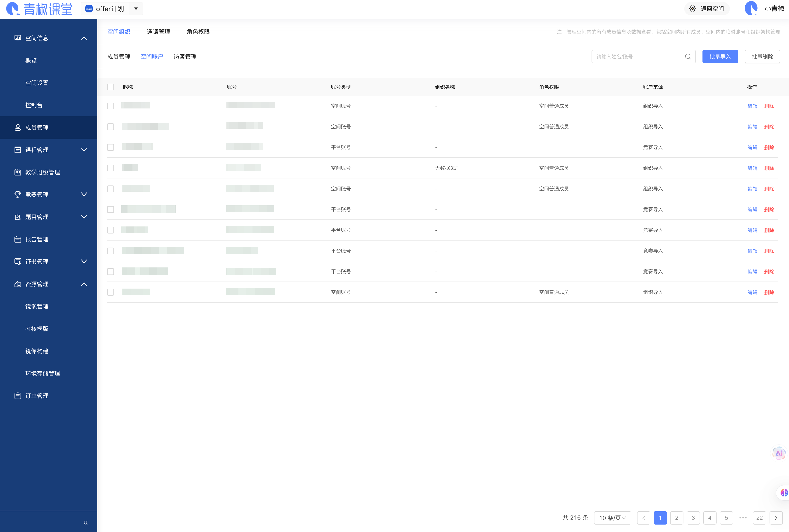Focus the 请输入姓名/账号 search field
The width and height of the screenshot is (789, 532).
click(x=638, y=57)
